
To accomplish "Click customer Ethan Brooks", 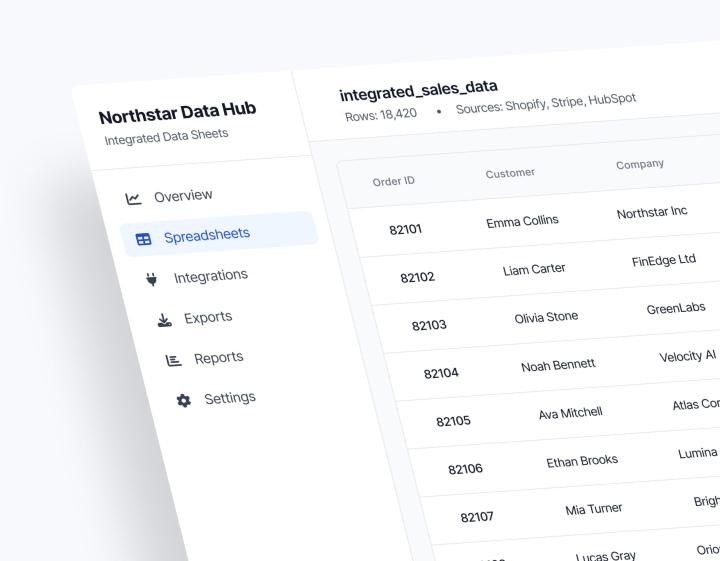I will tap(582, 461).
